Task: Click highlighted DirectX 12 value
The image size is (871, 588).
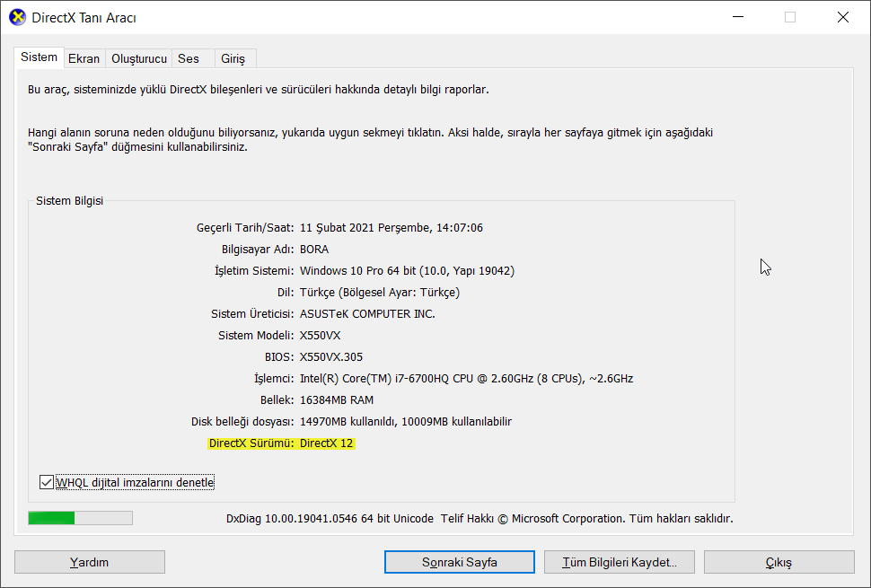Action: 326,443
